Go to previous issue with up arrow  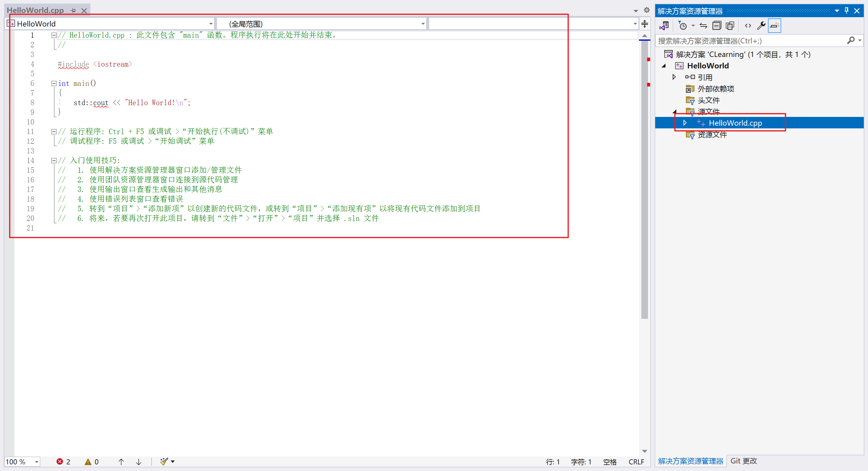(x=121, y=461)
